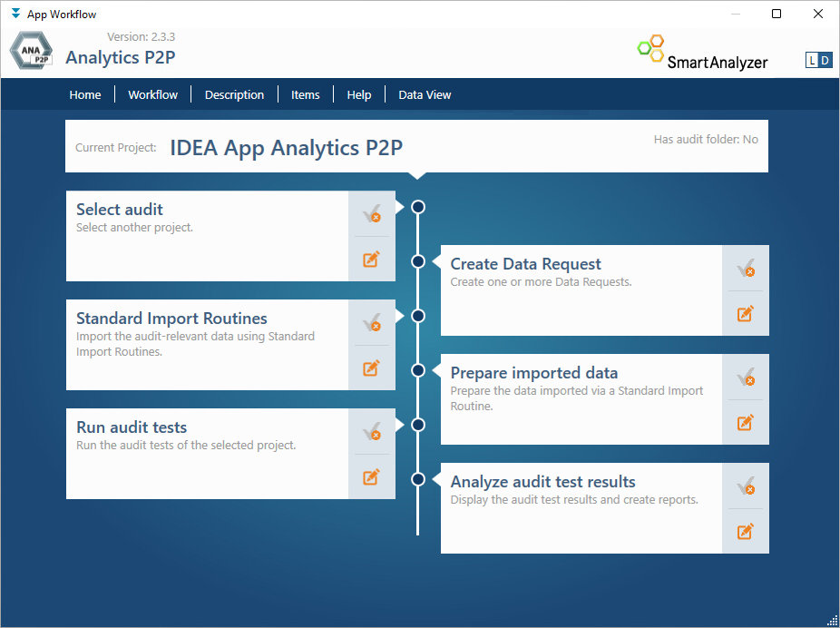The image size is (840, 628).
Task: Open the edit icon on Run audit tests card
Action: click(x=371, y=476)
